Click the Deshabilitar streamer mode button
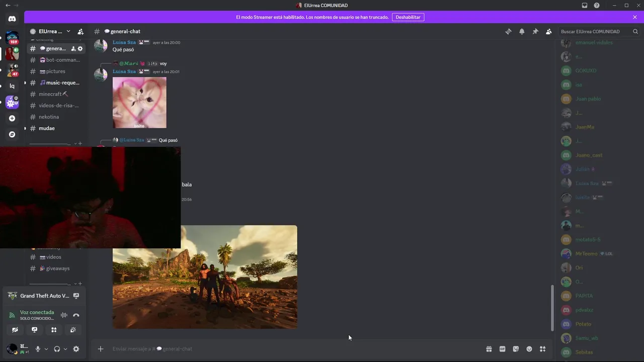Screen dimensions: 644x362 [408, 17]
